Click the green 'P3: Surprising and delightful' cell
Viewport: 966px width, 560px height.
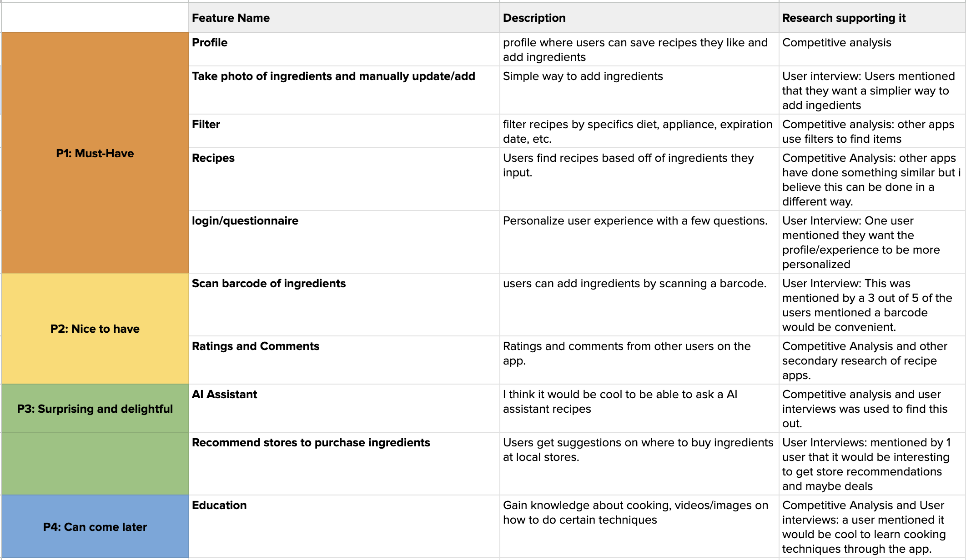click(x=95, y=408)
